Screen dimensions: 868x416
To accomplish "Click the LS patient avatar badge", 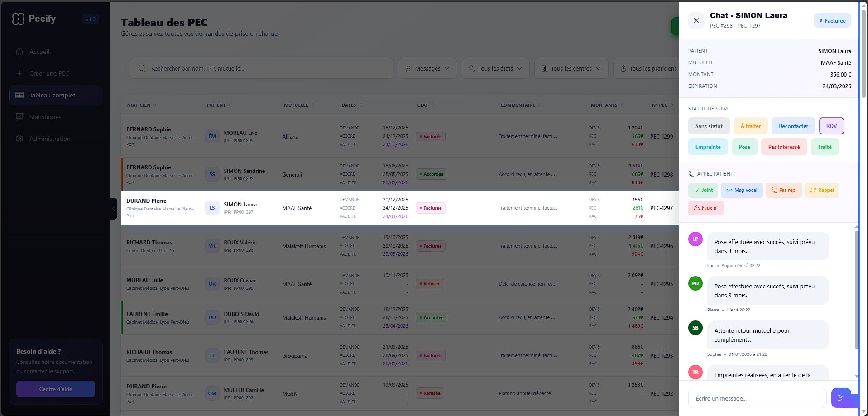I will pyautogui.click(x=212, y=208).
